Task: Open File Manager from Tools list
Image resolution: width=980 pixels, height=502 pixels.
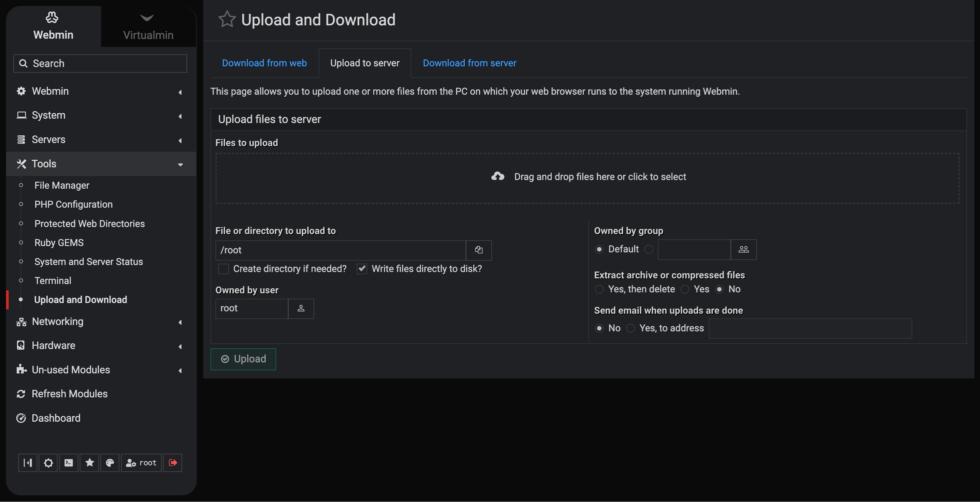Action: click(x=62, y=185)
